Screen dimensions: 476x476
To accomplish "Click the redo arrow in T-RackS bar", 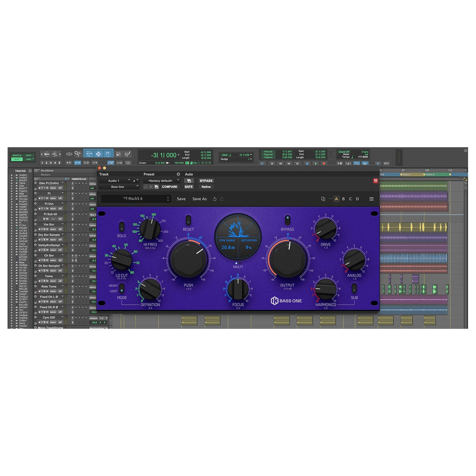I will pyautogui.click(x=222, y=199).
